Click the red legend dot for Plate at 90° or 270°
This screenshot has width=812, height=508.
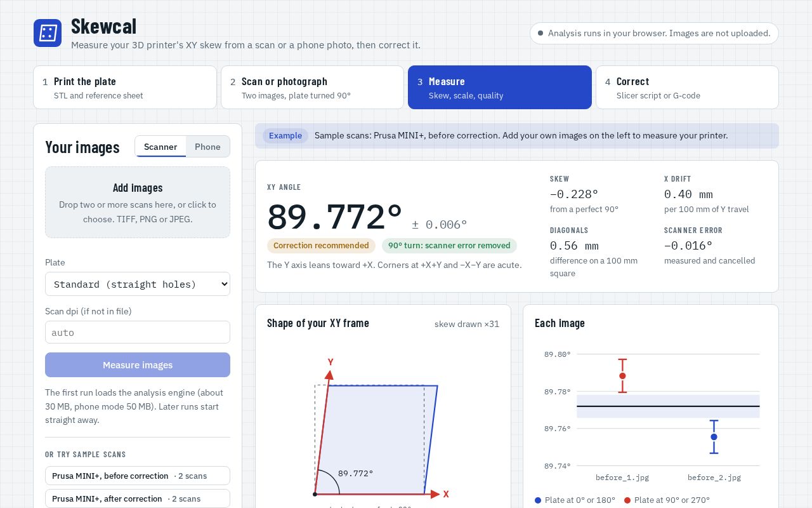click(x=627, y=500)
